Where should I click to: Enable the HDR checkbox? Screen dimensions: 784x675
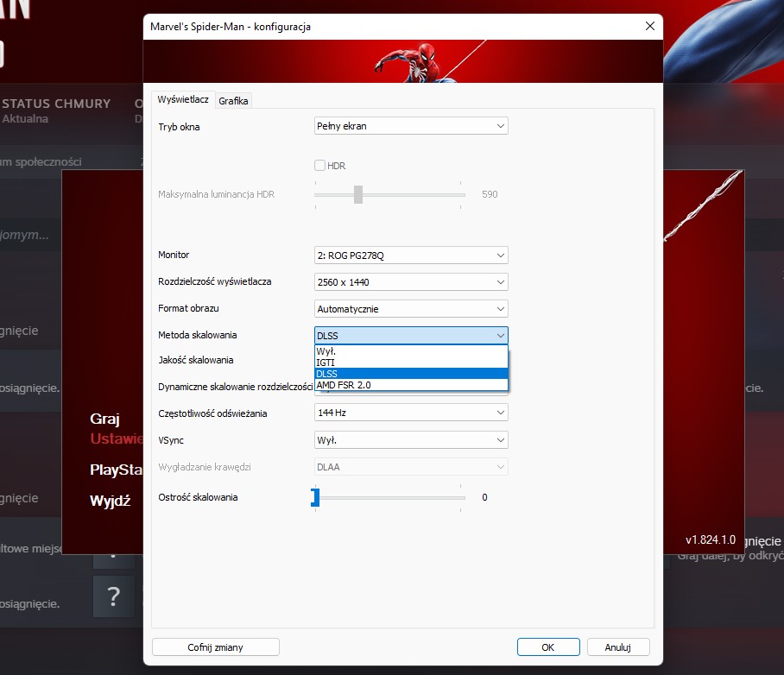320,166
